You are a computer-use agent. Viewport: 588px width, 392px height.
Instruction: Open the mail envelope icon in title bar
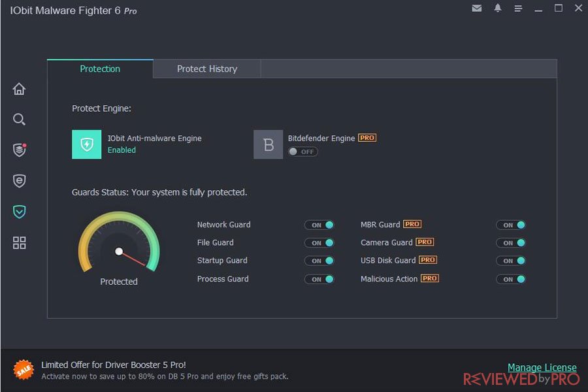tap(477, 8)
